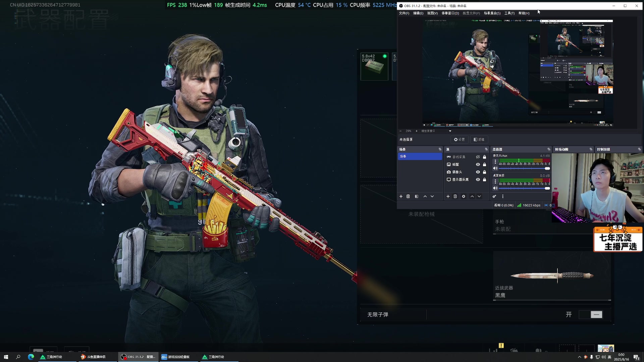Viewport: 644px width, 362px height.
Task: Undock the 场景 panel via its float icon
Action: click(440, 149)
